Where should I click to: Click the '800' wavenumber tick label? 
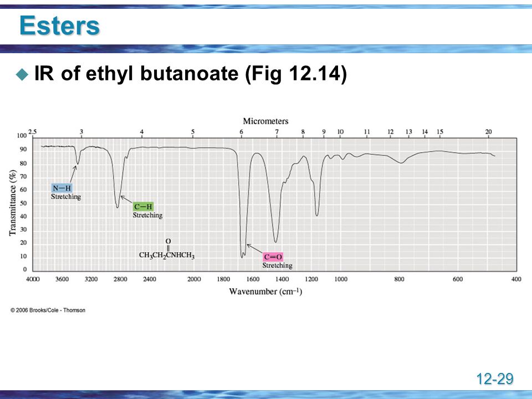[400, 279]
